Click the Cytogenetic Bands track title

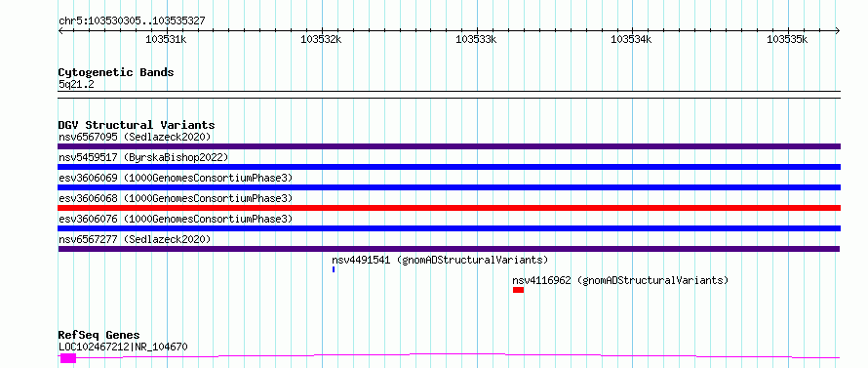116,72
